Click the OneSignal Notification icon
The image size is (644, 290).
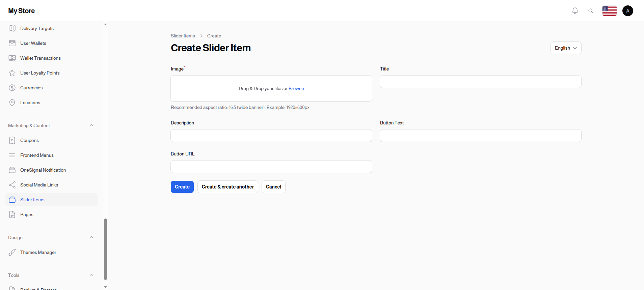[x=12, y=170]
